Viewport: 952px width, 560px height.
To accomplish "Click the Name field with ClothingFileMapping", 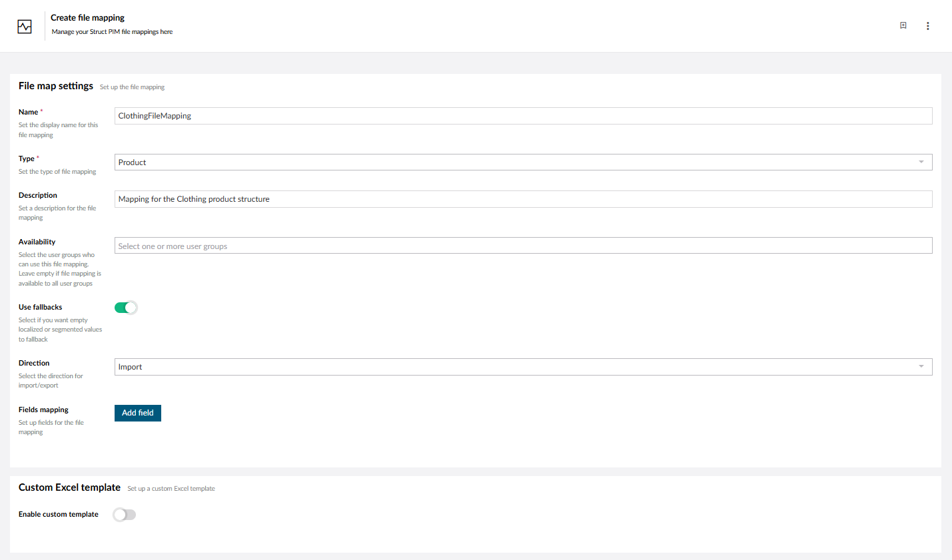I will (x=523, y=116).
